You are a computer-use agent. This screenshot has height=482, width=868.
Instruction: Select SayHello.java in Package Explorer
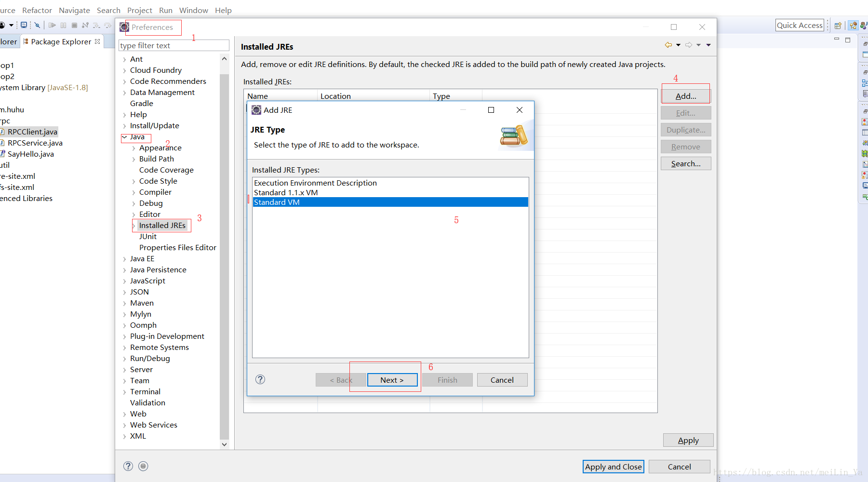(30, 154)
